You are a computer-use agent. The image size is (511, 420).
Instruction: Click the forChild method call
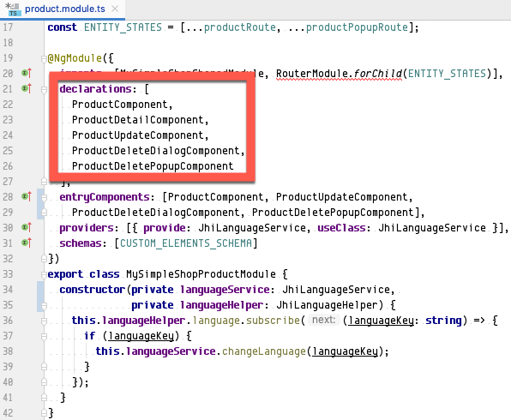(x=378, y=74)
